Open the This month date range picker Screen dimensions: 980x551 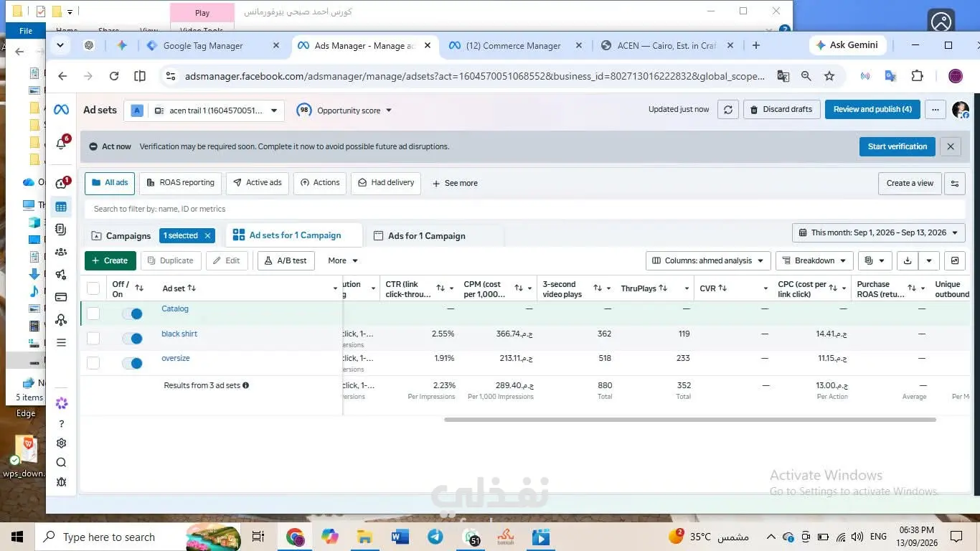879,233
